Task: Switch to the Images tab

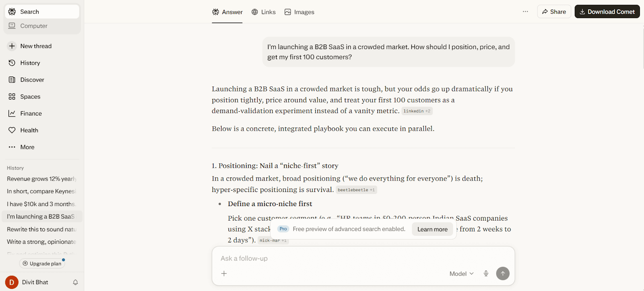Action: pos(299,12)
